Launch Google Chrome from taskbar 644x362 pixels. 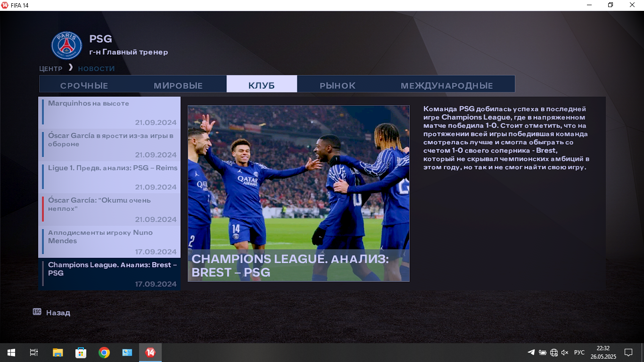tap(104, 353)
